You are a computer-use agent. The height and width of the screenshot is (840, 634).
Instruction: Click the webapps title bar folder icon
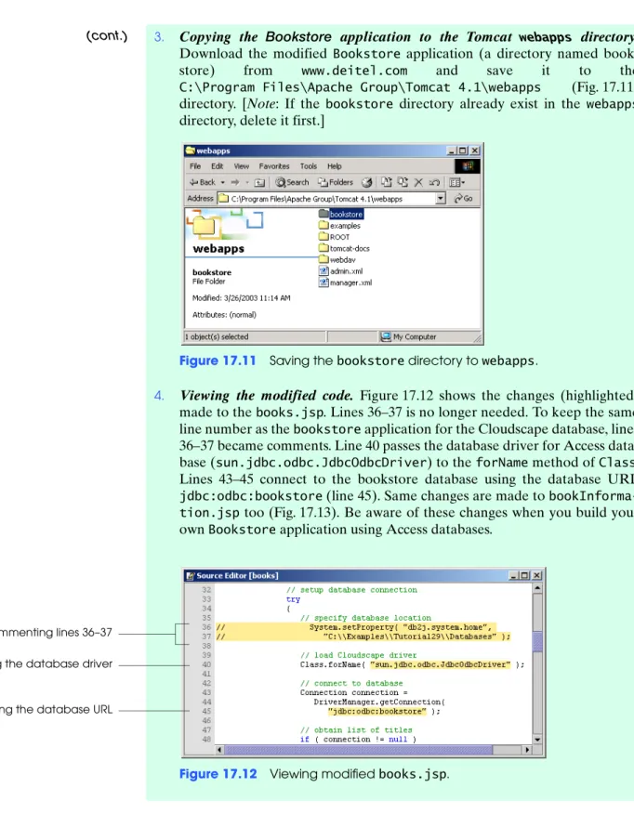(x=191, y=151)
